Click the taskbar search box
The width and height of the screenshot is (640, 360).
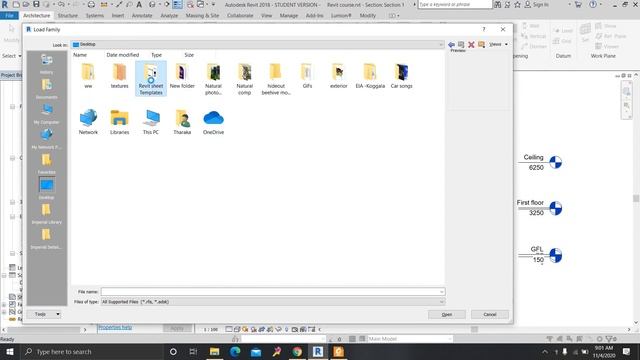tap(92, 351)
